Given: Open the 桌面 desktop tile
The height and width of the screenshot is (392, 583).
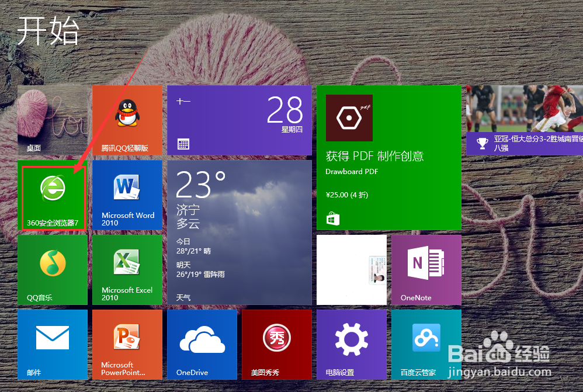Looking at the screenshot, I should click(x=53, y=120).
